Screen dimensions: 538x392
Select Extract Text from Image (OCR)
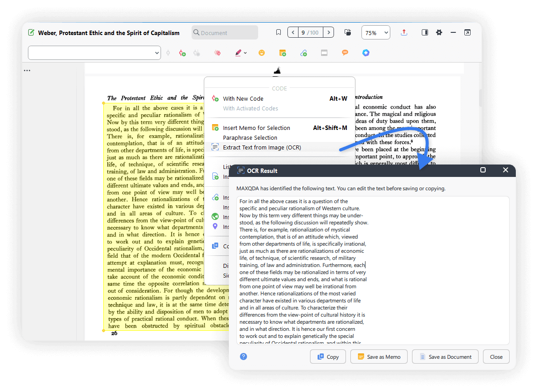[x=262, y=147]
